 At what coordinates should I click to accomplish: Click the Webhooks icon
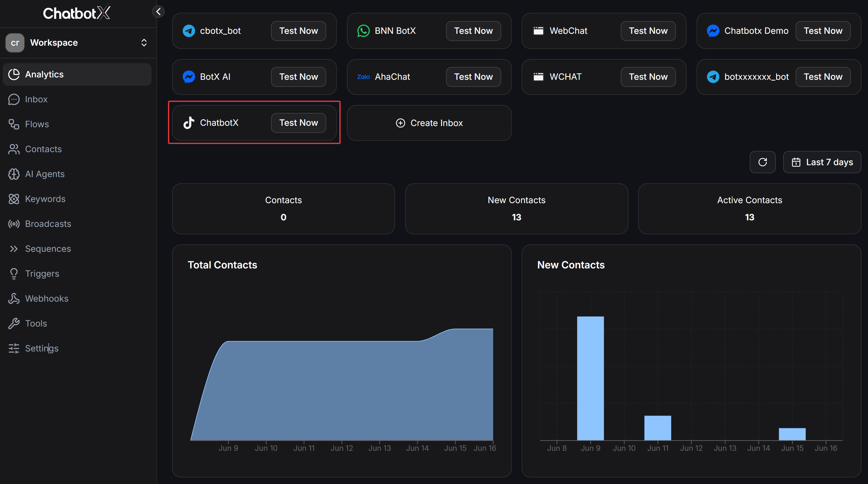coord(14,299)
